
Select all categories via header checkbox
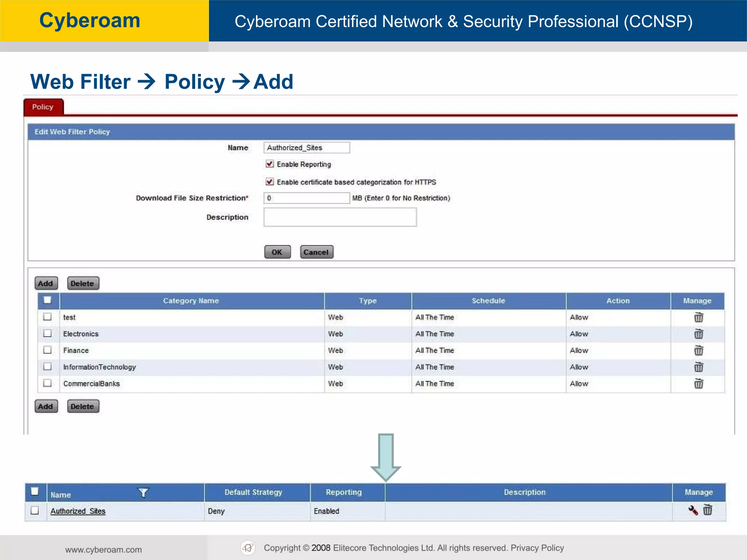tap(47, 300)
